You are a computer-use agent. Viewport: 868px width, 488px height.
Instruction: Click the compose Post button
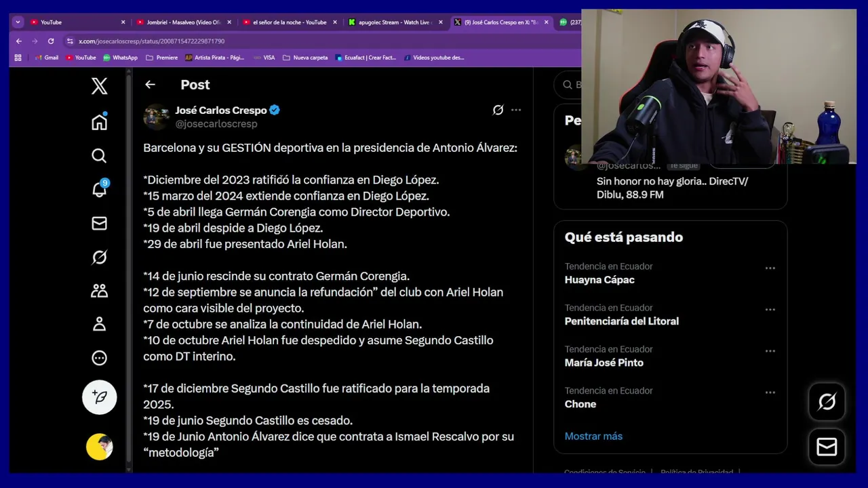click(x=100, y=397)
